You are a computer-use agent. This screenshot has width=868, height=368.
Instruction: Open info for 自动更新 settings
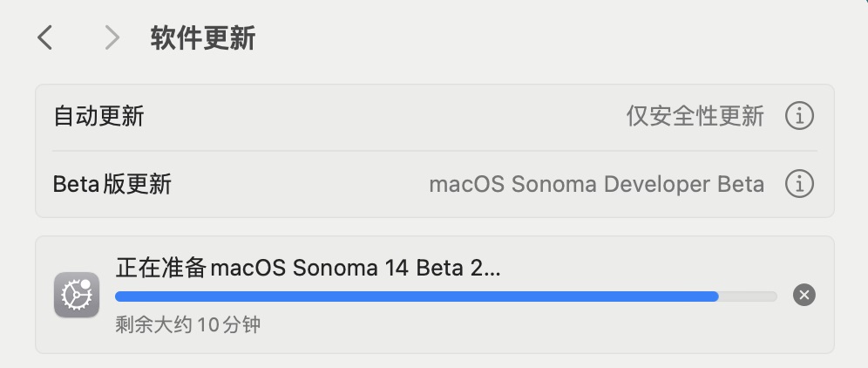click(799, 115)
